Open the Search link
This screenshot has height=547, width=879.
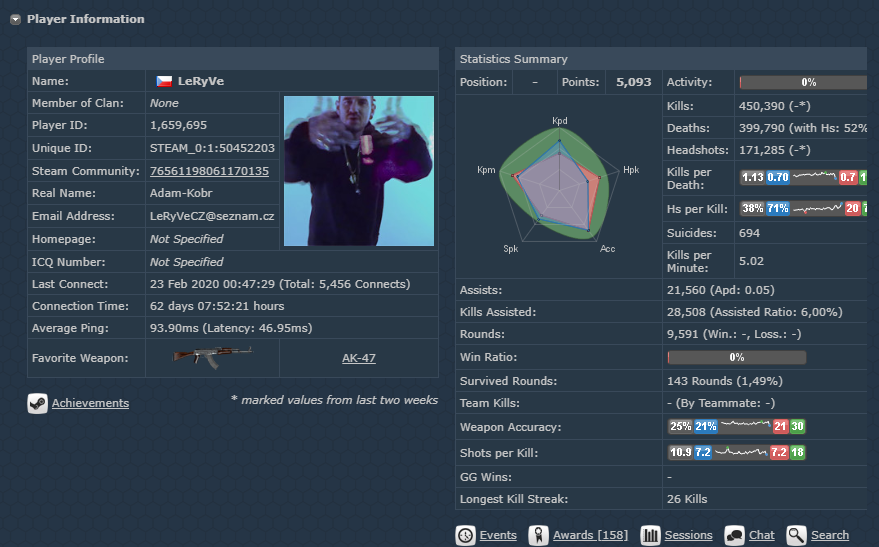click(830, 535)
